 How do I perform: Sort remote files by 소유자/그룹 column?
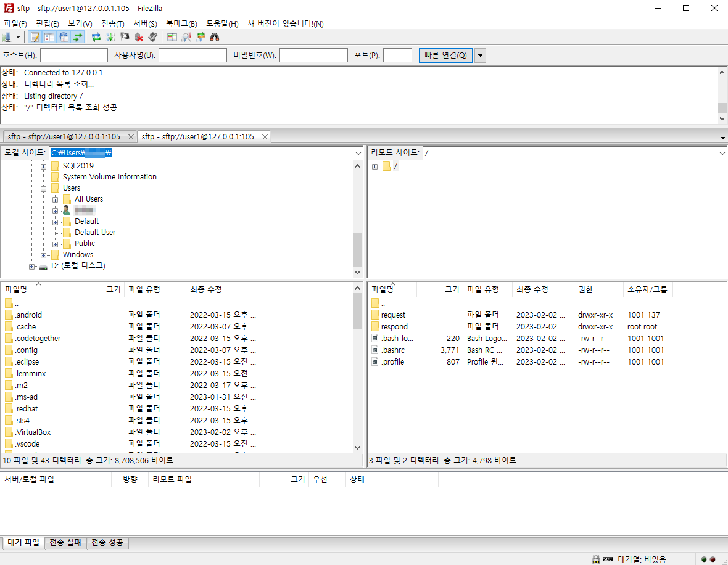click(648, 289)
